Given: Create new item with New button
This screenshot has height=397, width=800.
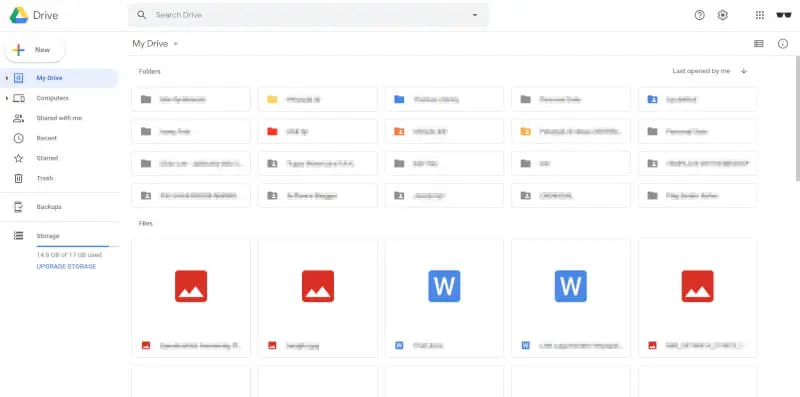Looking at the screenshot, I should click(35, 50).
